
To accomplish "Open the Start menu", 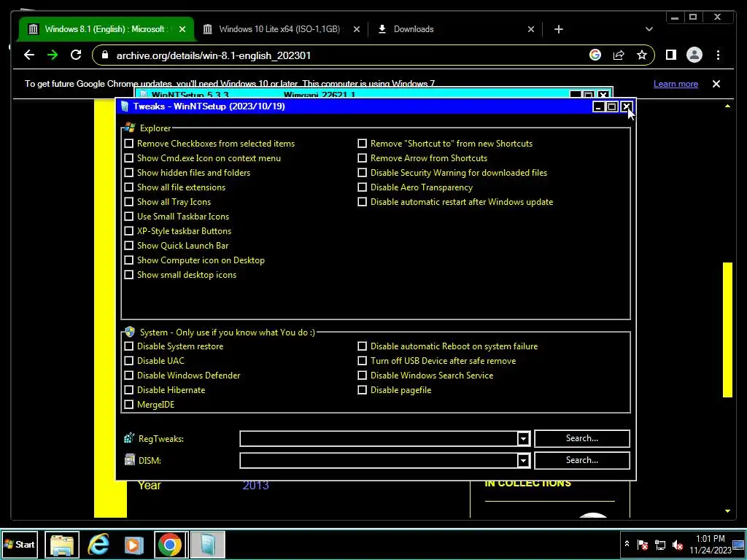I will click(x=20, y=544).
